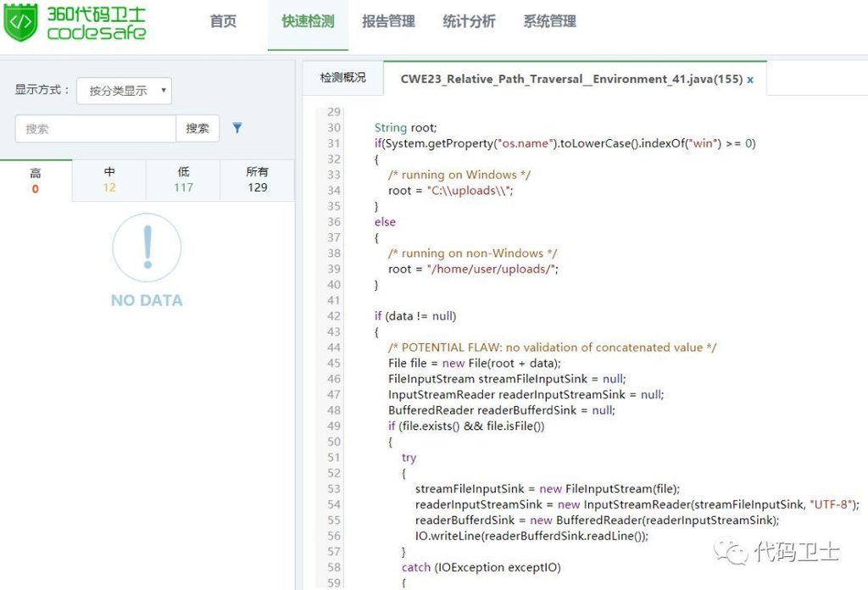Click the blue filter funnel icon
Viewport: 868px width, 590px height.
click(x=237, y=128)
